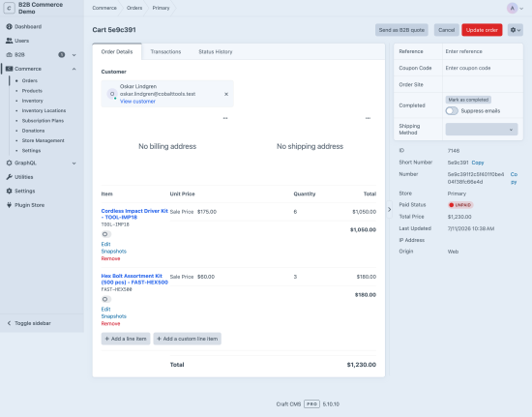Toggle the Suppress emails switch
Viewport: 532px width, 417px height.
pyautogui.click(x=452, y=111)
